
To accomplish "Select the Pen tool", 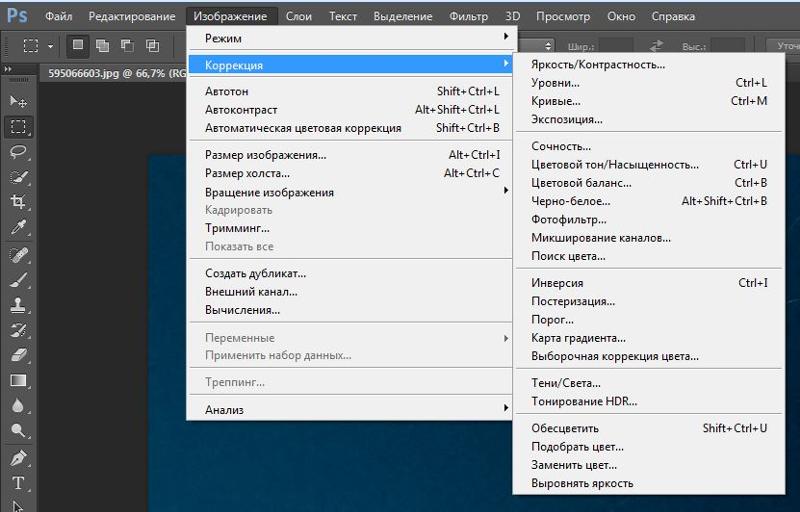I will click(x=18, y=458).
